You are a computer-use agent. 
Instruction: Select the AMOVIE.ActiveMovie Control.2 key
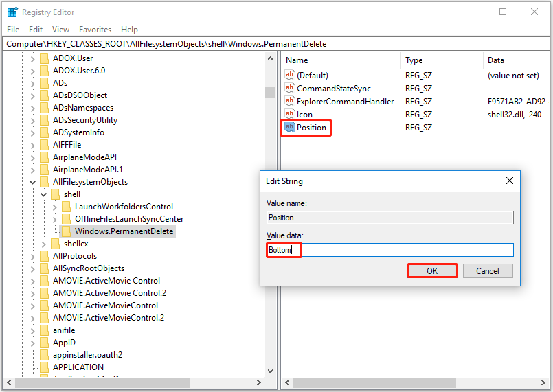point(109,293)
